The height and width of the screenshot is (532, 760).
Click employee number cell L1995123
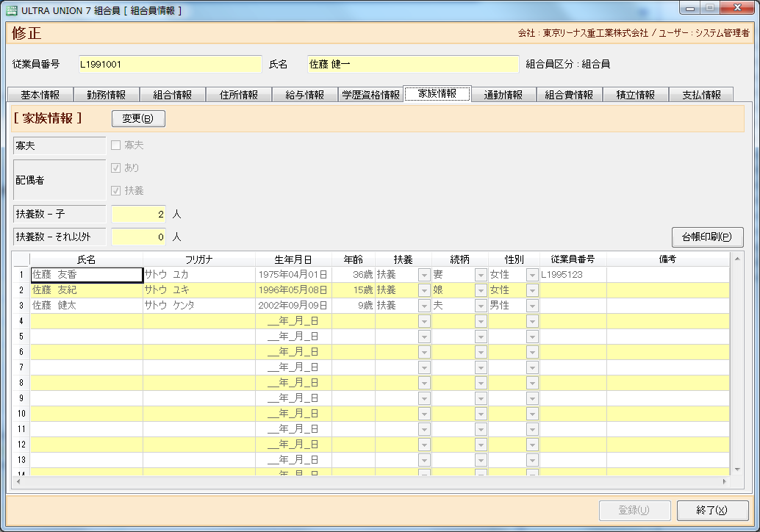pos(573,275)
